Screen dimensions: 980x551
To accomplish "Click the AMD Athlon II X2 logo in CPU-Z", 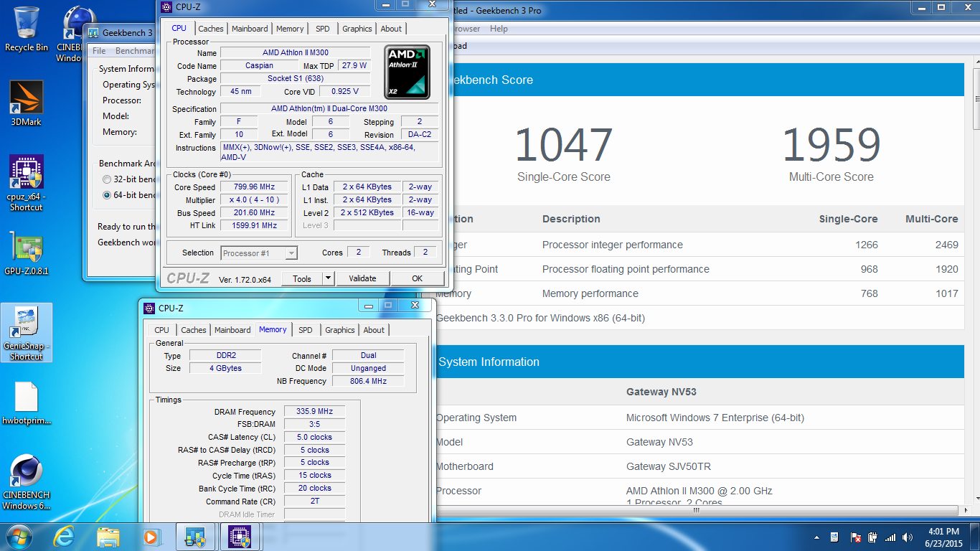I will [407, 72].
